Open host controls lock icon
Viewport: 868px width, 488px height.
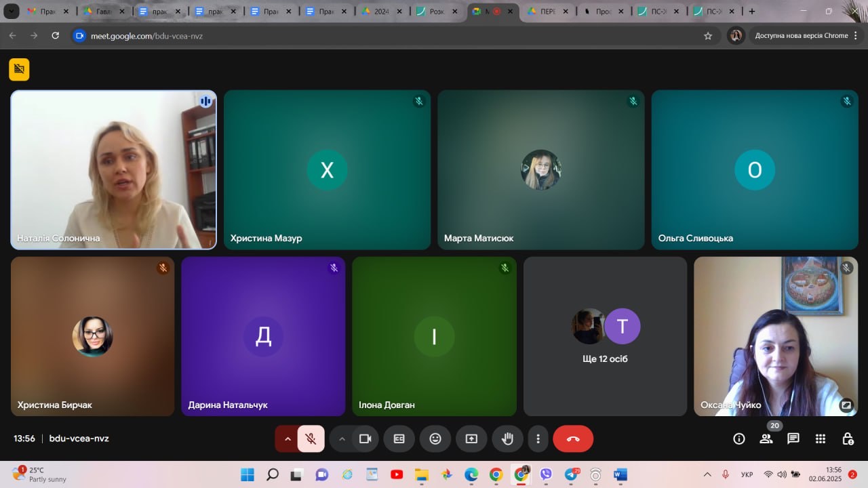pos(848,439)
